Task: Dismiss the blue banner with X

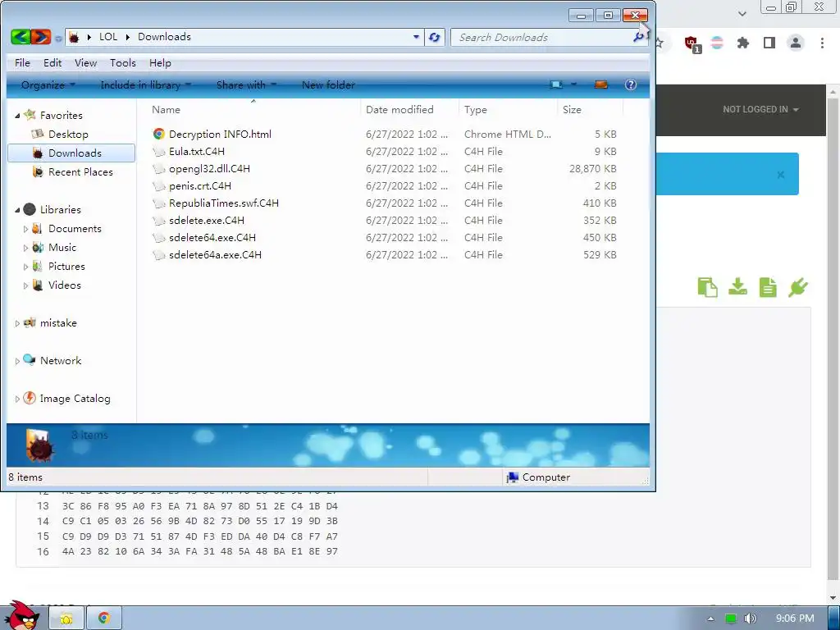Action: 781,175
